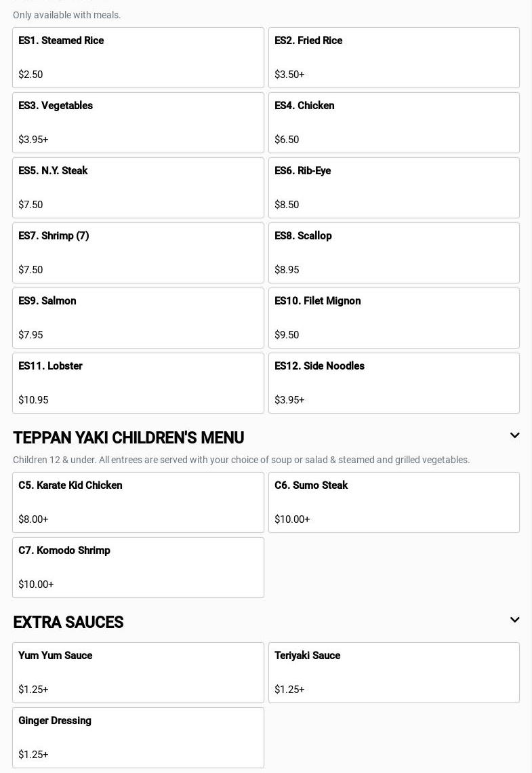
Task: Choose ES3. Vegetables side
Action: tap(138, 123)
